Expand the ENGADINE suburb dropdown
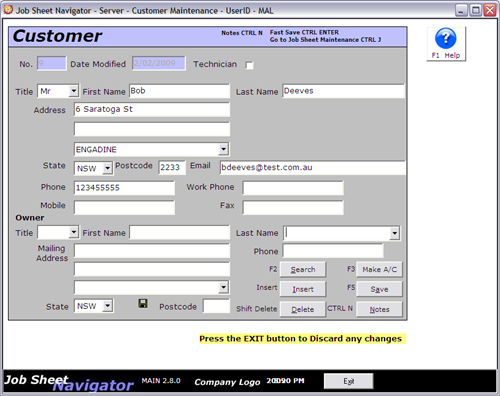This screenshot has height=396, width=500. (224, 149)
